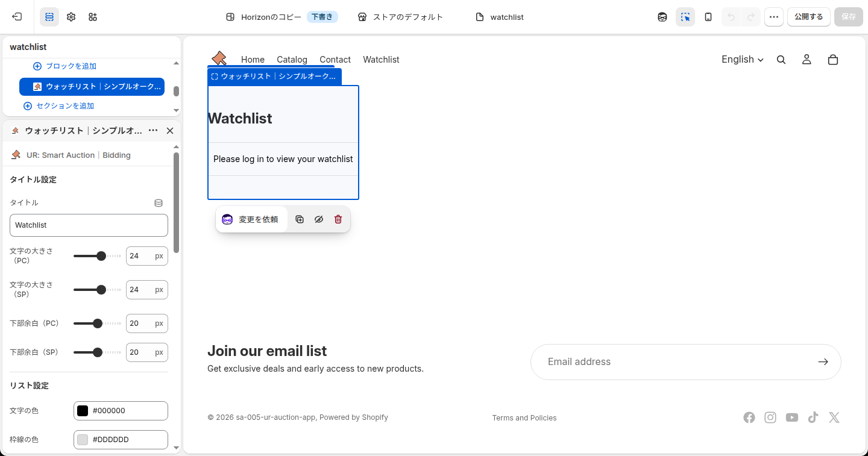Open the 文字の色 black color swatch
The width and height of the screenshot is (868, 456).
click(x=83, y=411)
